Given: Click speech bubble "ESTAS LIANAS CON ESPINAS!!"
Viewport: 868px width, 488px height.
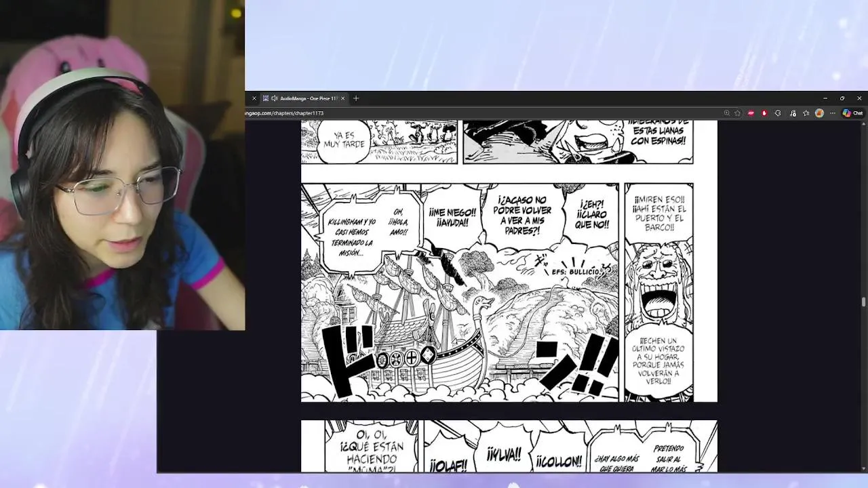Looking at the screenshot, I should (658, 134).
